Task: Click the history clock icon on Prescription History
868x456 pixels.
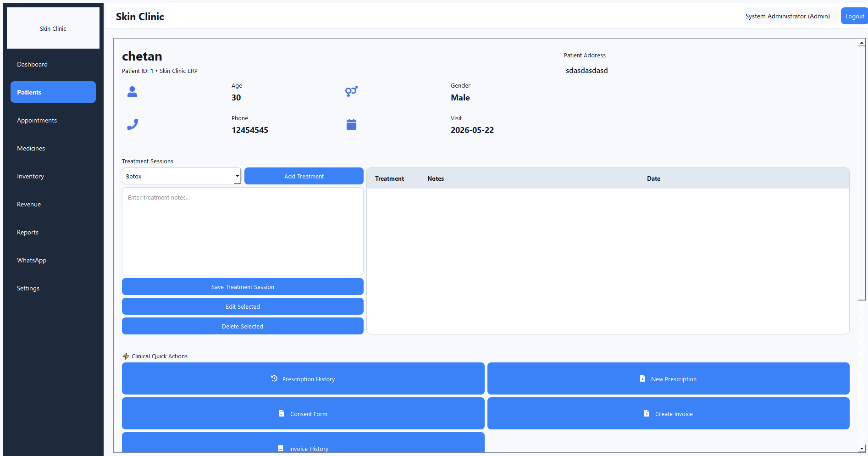Action: [x=274, y=378]
